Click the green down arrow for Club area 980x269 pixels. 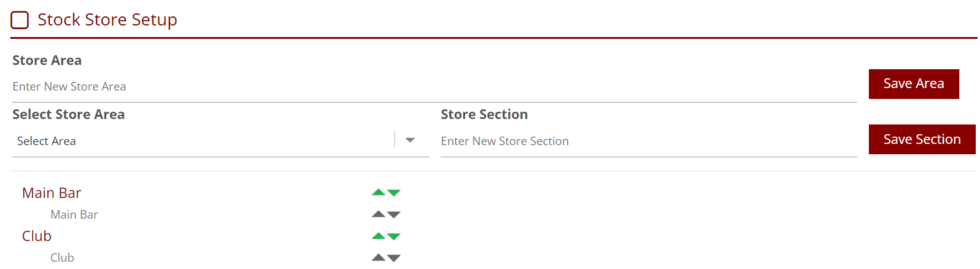(394, 237)
